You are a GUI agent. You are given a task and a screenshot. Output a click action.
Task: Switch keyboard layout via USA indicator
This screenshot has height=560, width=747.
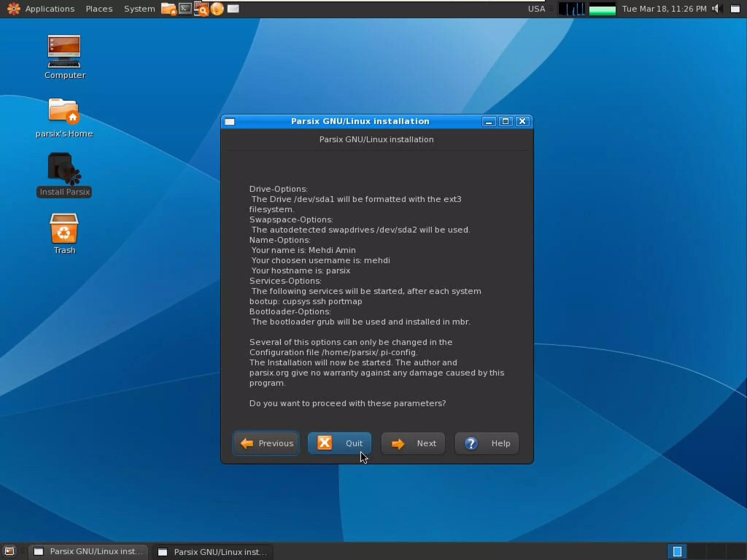click(x=536, y=8)
